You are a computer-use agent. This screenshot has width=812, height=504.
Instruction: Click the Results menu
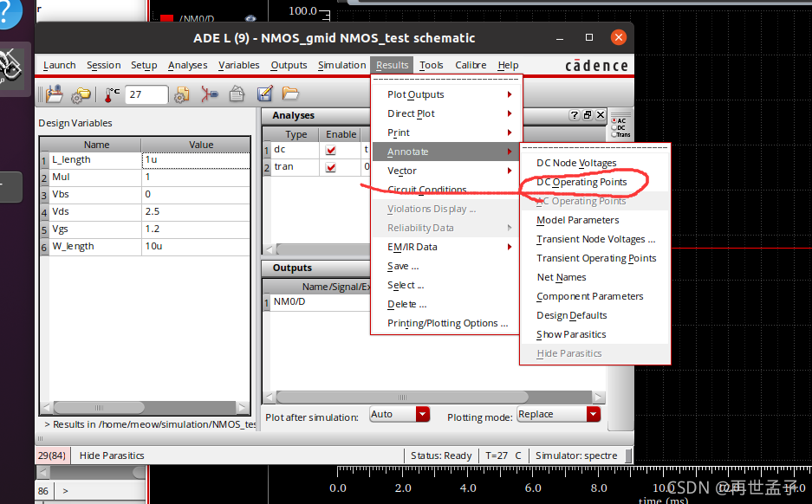pos(392,65)
